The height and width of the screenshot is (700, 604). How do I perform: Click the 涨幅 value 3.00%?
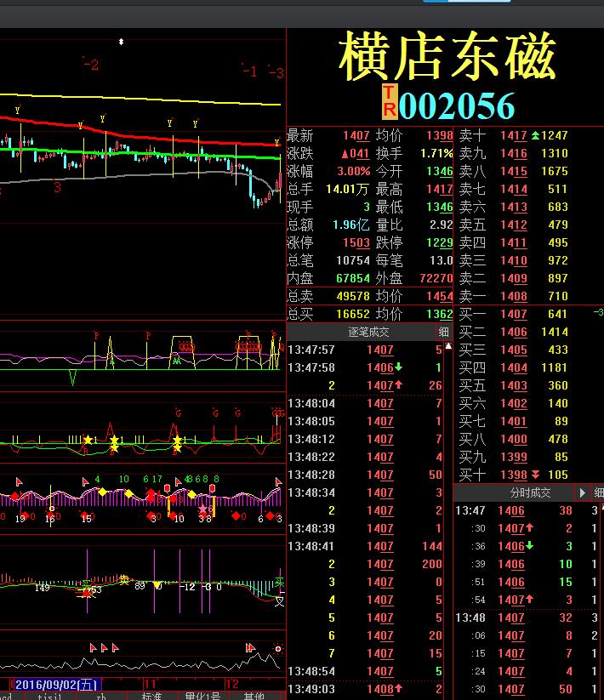354,172
